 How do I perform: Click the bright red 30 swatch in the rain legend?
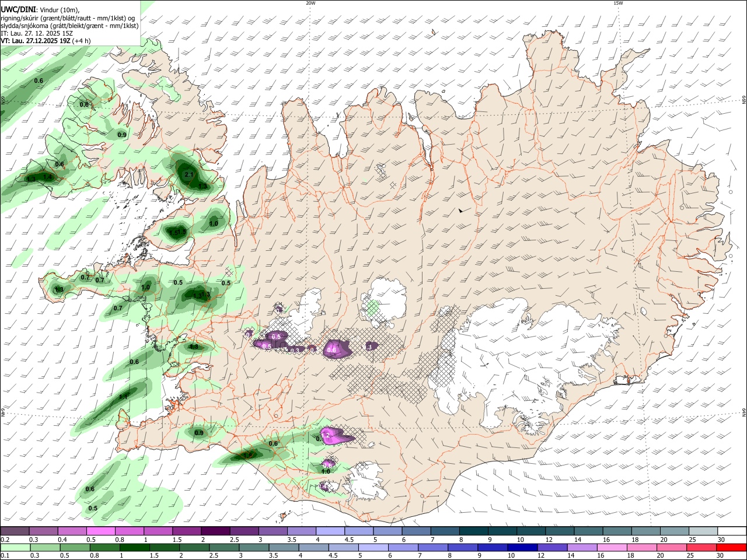point(731,547)
